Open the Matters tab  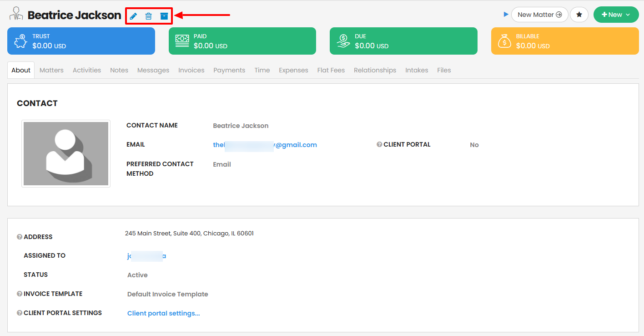point(51,70)
